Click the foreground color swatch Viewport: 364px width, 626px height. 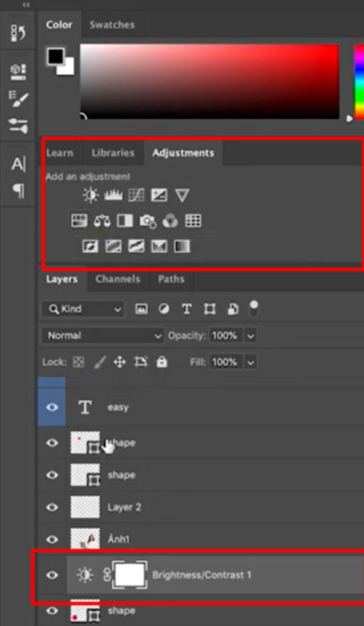56,57
